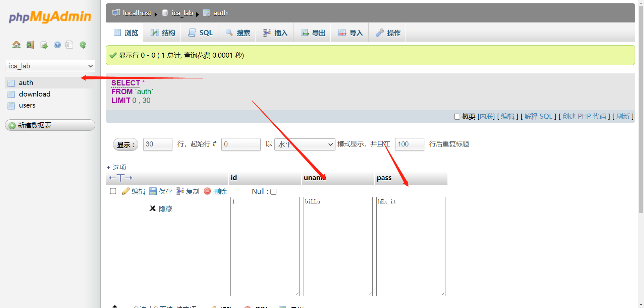Click the id value textarea containing 1
The height and width of the screenshot is (308, 644).
point(265,246)
